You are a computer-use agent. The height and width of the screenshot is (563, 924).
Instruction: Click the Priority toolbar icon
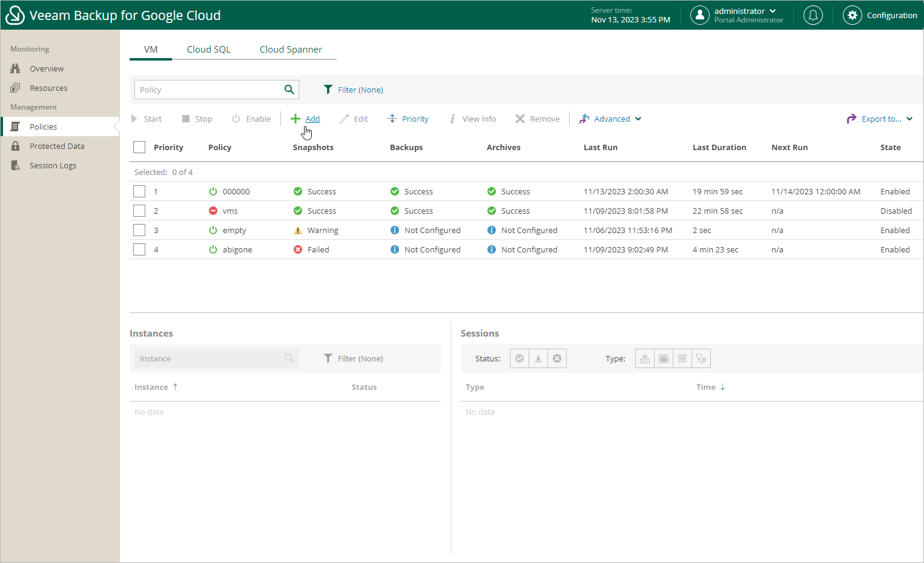click(x=392, y=119)
